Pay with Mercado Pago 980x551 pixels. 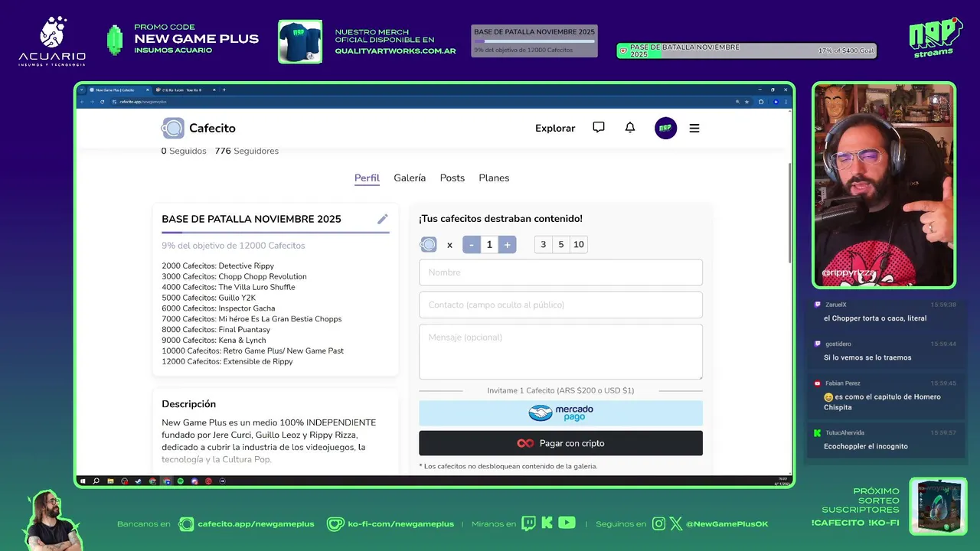(x=560, y=413)
